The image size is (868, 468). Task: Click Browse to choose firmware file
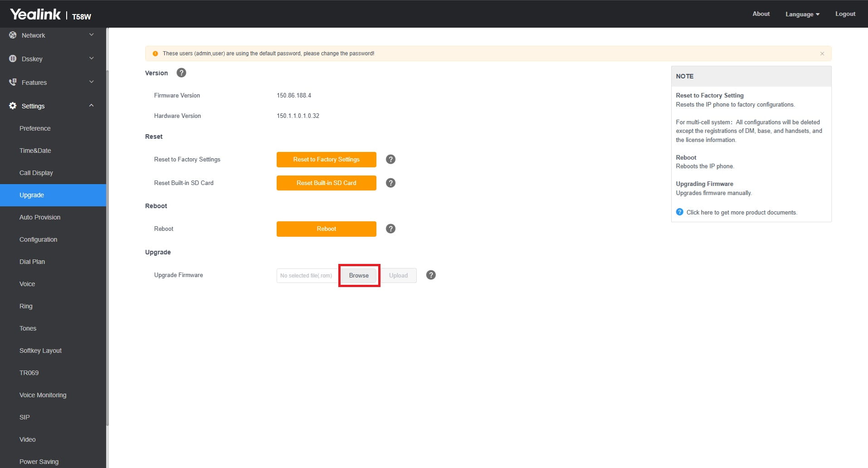pyautogui.click(x=359, y=275)
